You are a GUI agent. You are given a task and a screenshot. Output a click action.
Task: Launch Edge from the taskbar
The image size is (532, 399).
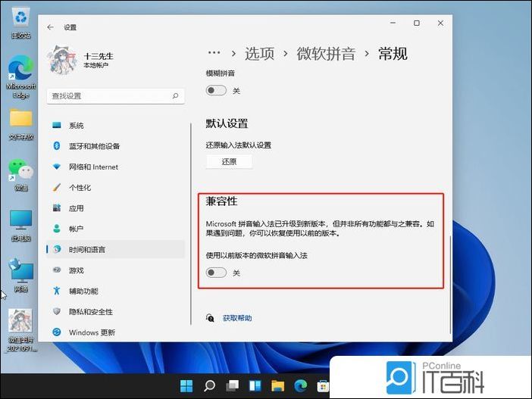click(x=301, y=386)
